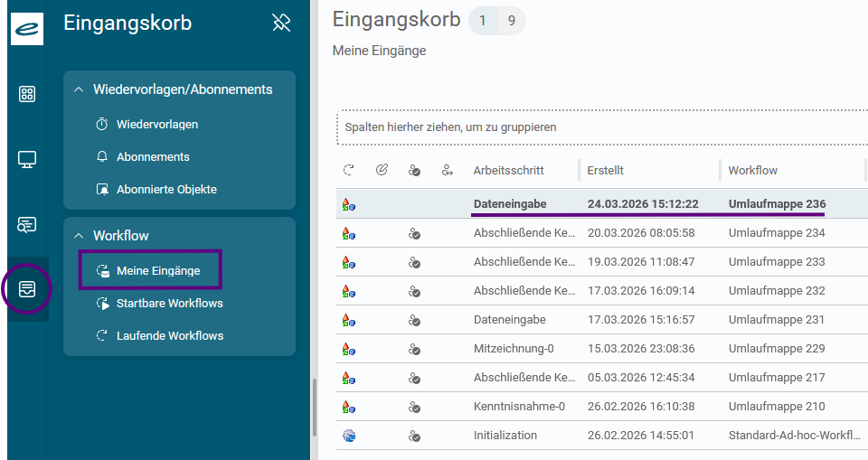Viewport: 868px width, 460px height.
Task: Collapse the Wiedervorlagen/Abonnements section
Action: [79, 89]
